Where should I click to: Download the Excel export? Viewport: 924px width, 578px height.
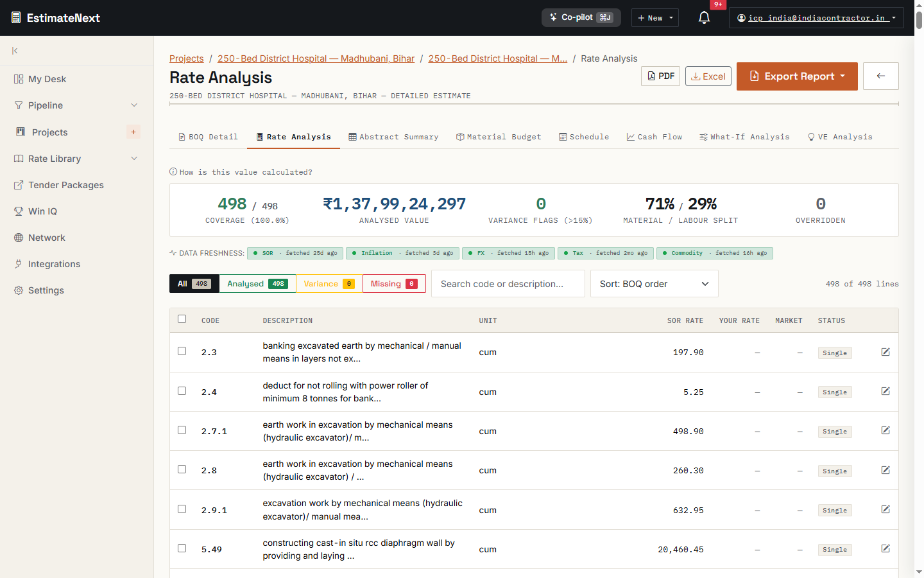click(x=708, y=76)
